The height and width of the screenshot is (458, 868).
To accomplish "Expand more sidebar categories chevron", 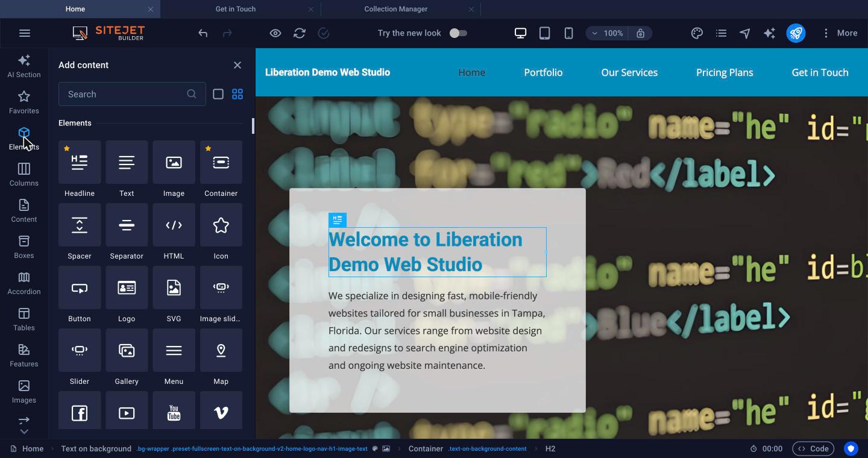I will [24, 431].
